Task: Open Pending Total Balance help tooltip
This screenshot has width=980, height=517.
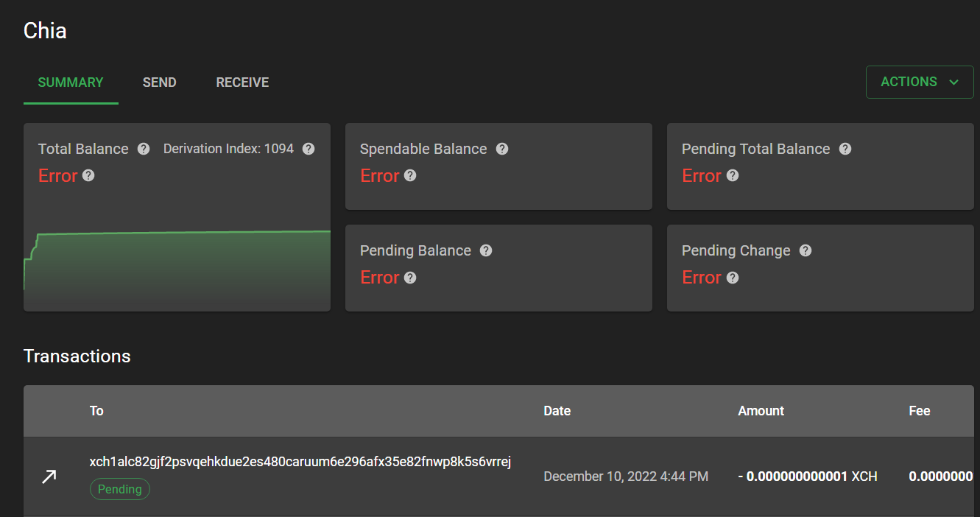Action: (x=845, y=149)
